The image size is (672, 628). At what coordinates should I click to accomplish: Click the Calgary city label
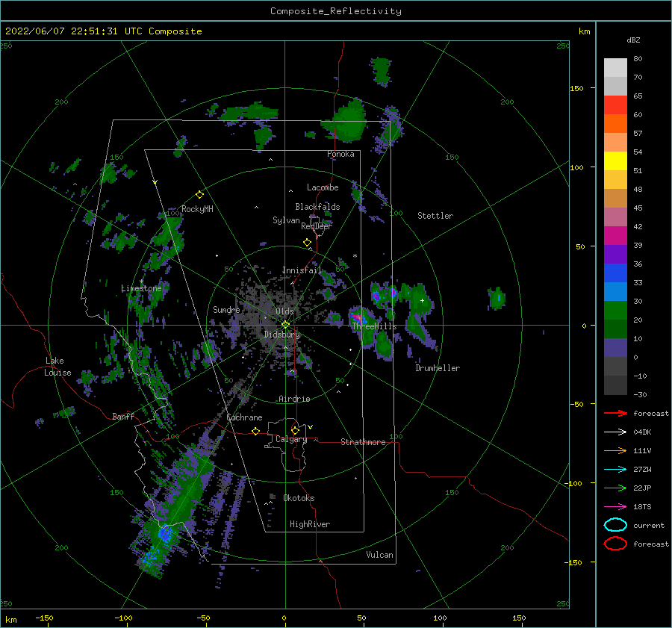pos(291,439)
